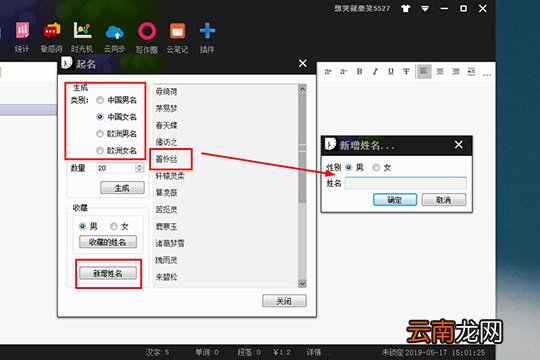Open the 时光机 time machine tool

pyautogui.click(x=82, y=37)
